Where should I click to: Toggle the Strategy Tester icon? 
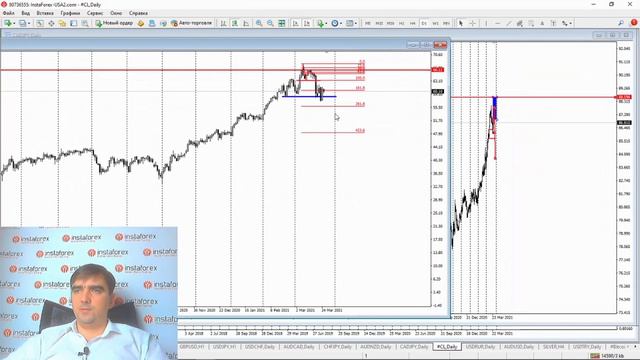coord(85,23)
